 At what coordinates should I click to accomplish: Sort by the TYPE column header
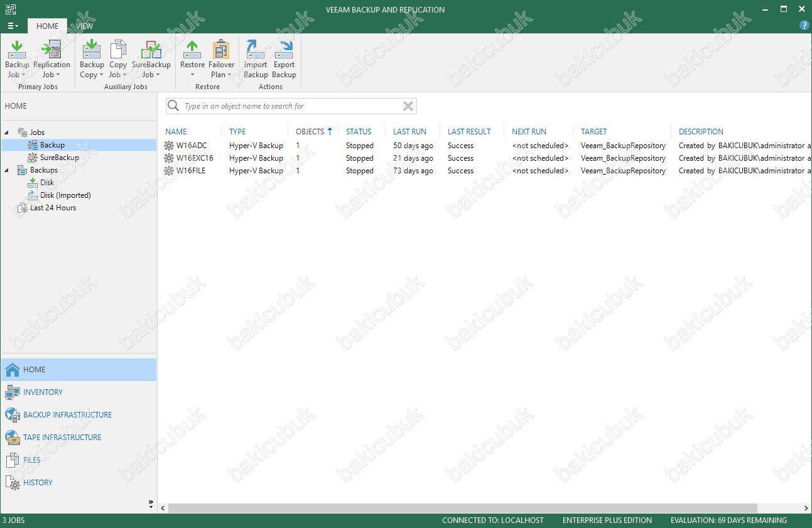pos(237,132)
